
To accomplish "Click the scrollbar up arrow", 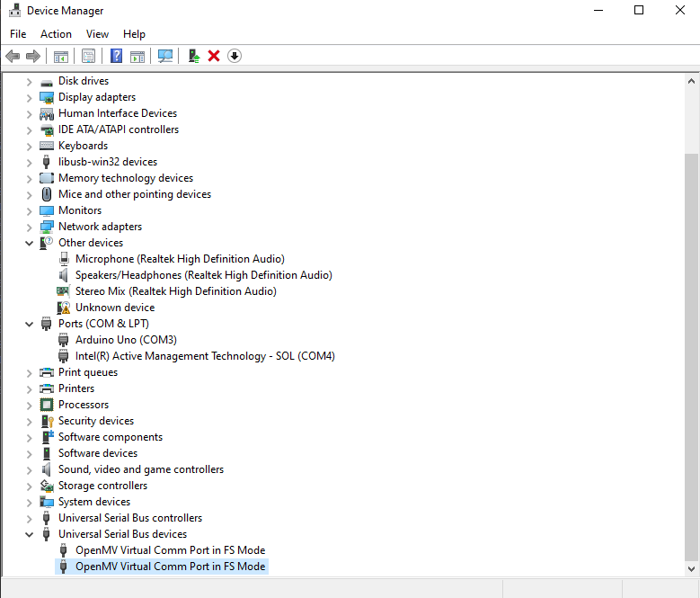I will (691, 81).
